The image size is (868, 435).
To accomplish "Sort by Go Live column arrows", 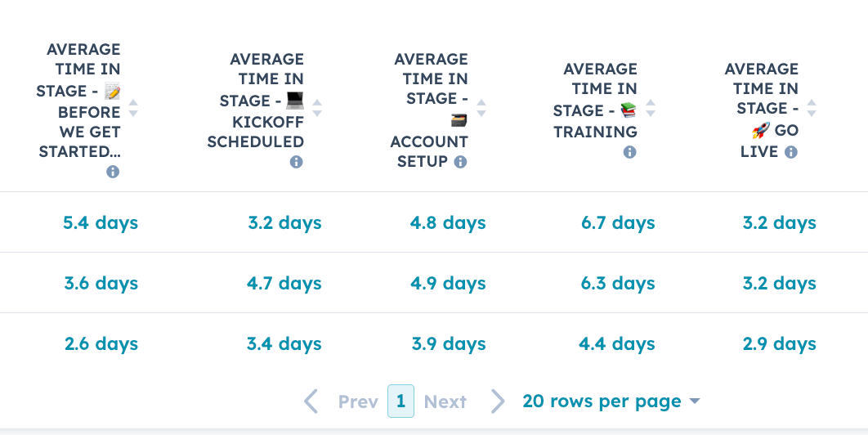I will pyautogui.click(x=812, y=107).
